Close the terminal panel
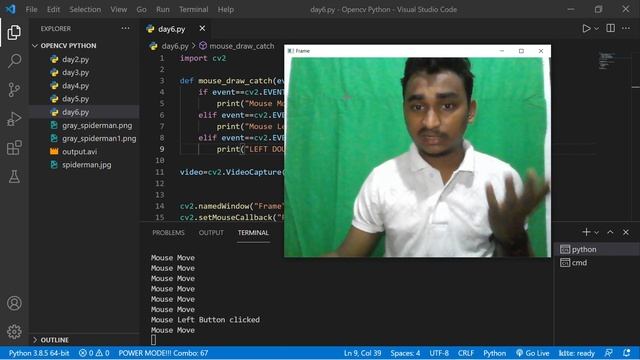 [626, 232]
